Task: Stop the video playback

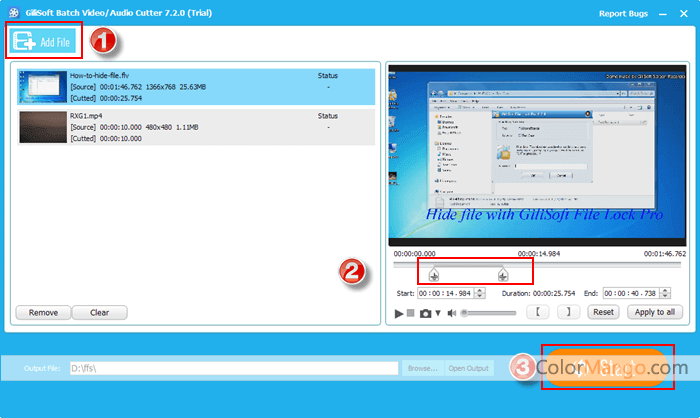Action: pyautogui.click(x=411, y=313)
